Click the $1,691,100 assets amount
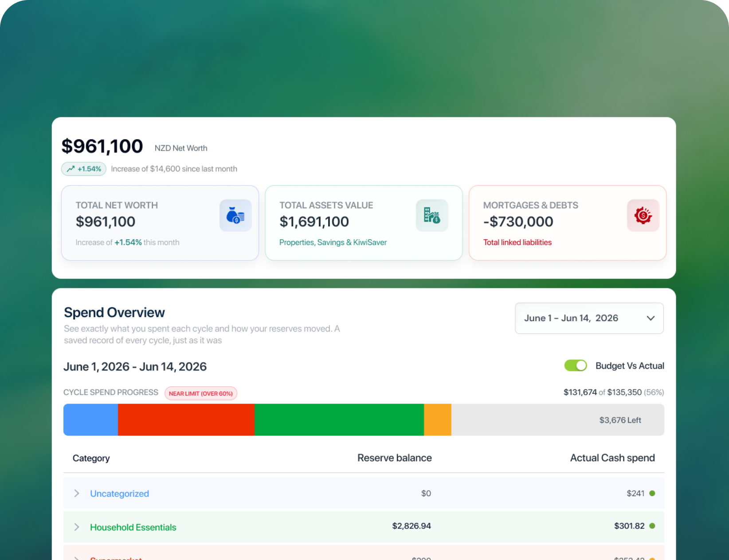Image resolution: width=729 pixels, height=560 pixels. [x=314, y=222]
